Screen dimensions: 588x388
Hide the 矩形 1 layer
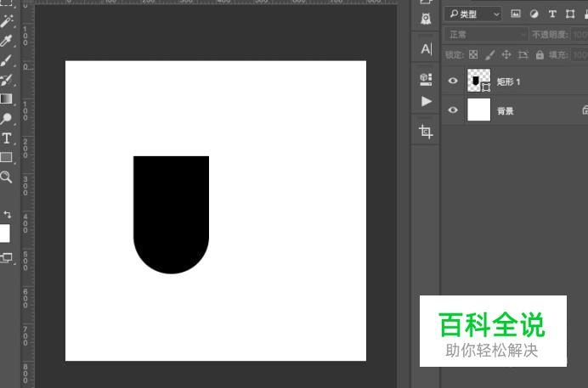[x=453, y=81]
